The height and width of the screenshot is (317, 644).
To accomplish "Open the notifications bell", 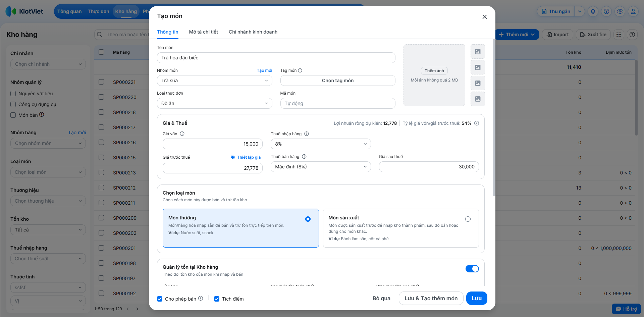I will tap(593, 11).
